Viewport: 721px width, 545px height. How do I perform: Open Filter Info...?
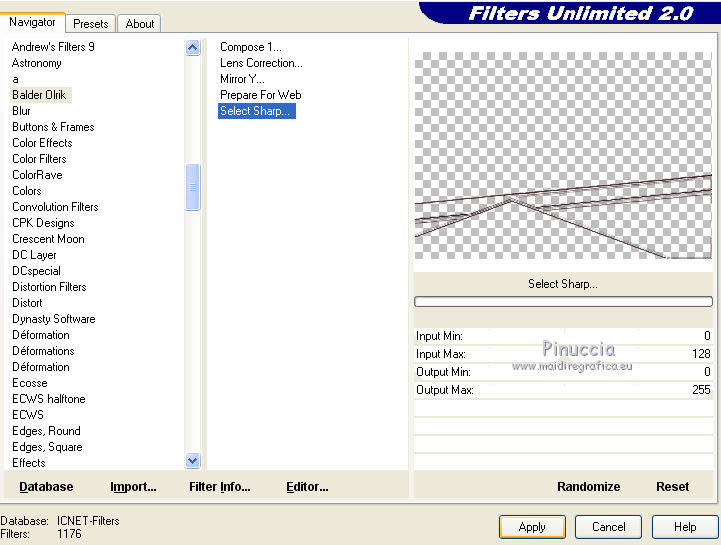coord(220,487)
